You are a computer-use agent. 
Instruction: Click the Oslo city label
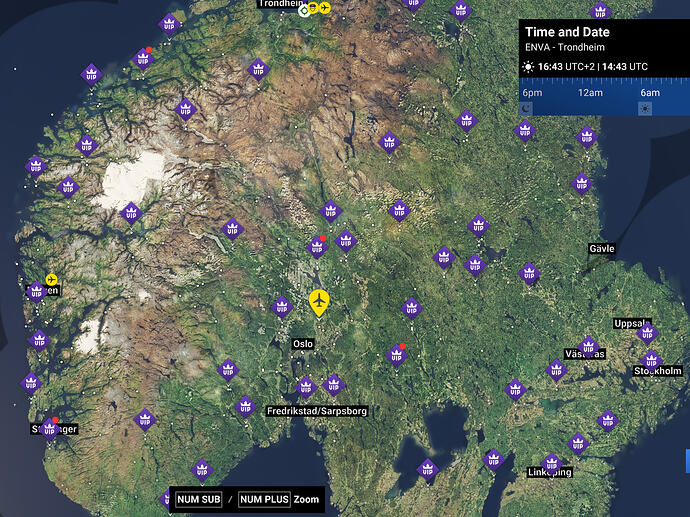(303, 344)
